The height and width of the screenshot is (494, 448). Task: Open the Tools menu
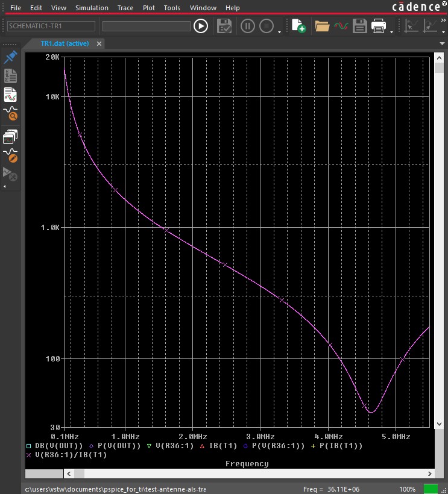pyautogui.click(x=172, y=8)
